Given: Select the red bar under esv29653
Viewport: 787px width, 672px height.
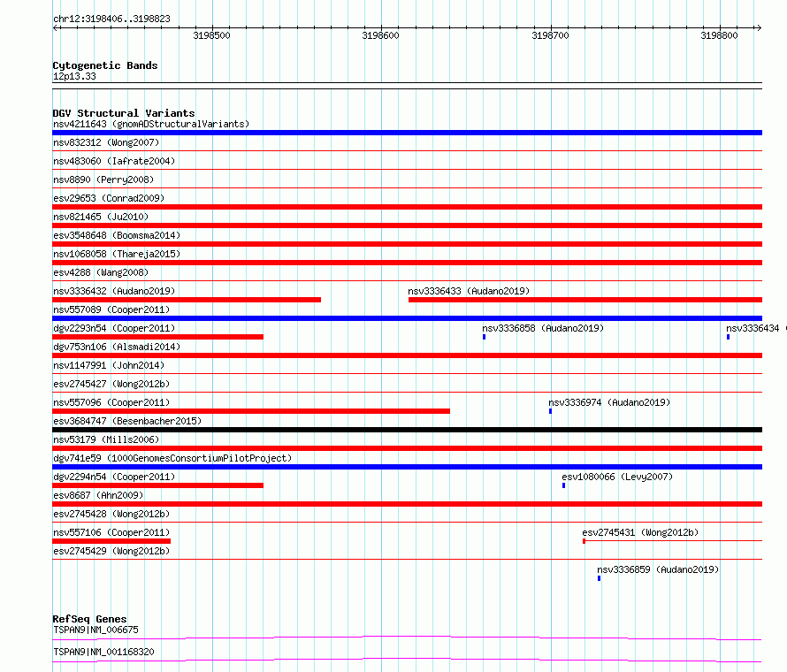Looking at the screenshot, I should (x=407, y=207).
